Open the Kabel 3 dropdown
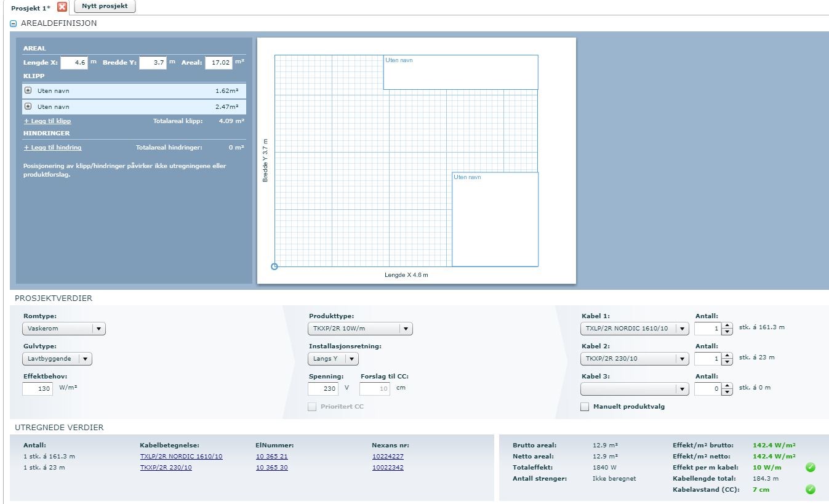The width and height of the screenshot is (829, 504). pyautogui.click(x=681, y=389)
